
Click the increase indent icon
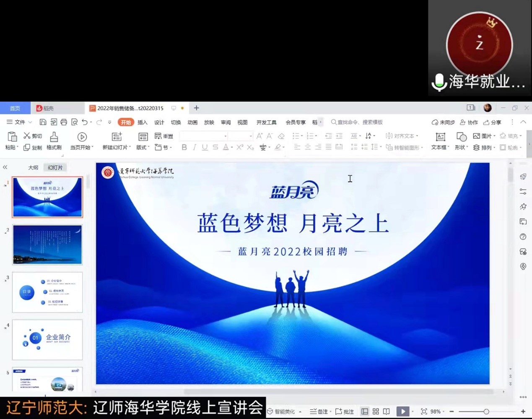[339, 136]
